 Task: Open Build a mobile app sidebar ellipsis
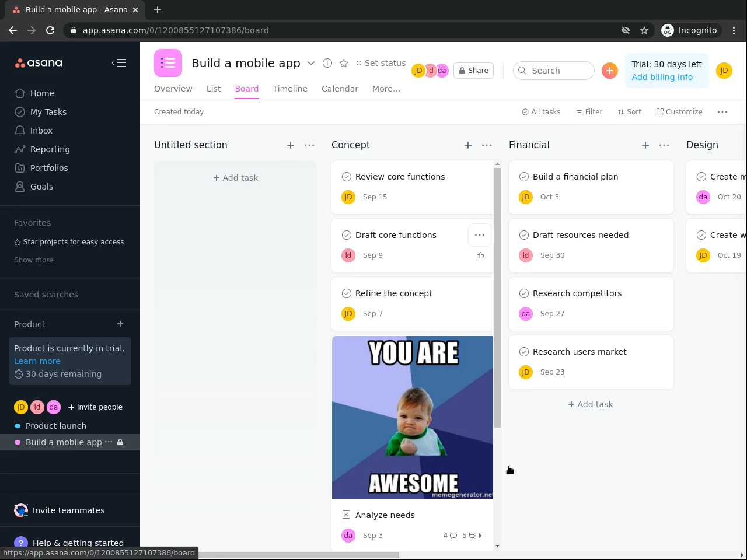tap(108, 442)
